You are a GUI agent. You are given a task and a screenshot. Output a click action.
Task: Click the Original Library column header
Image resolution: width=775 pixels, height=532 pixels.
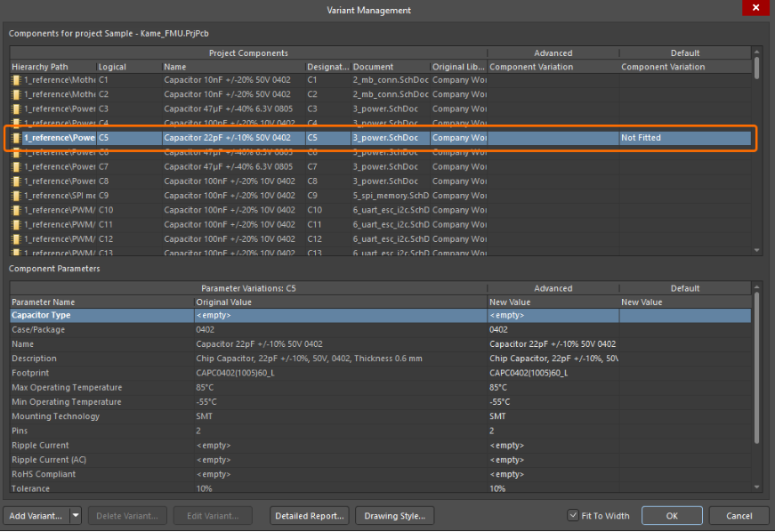458,67
